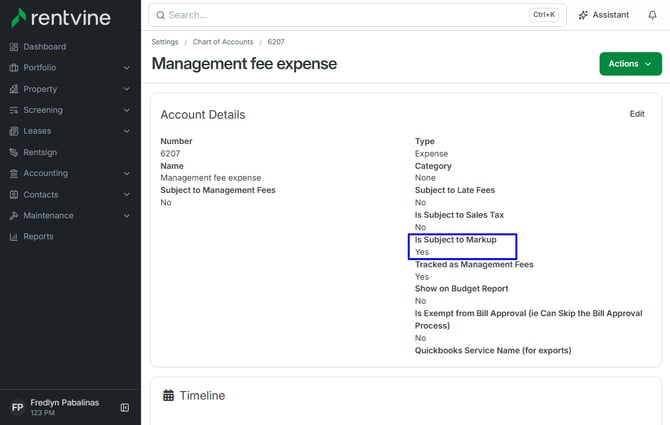The width and height of the screenshot is (670, 425).
Task: Click Chart of Accounts breadcrumb
Action: [223, 42]
